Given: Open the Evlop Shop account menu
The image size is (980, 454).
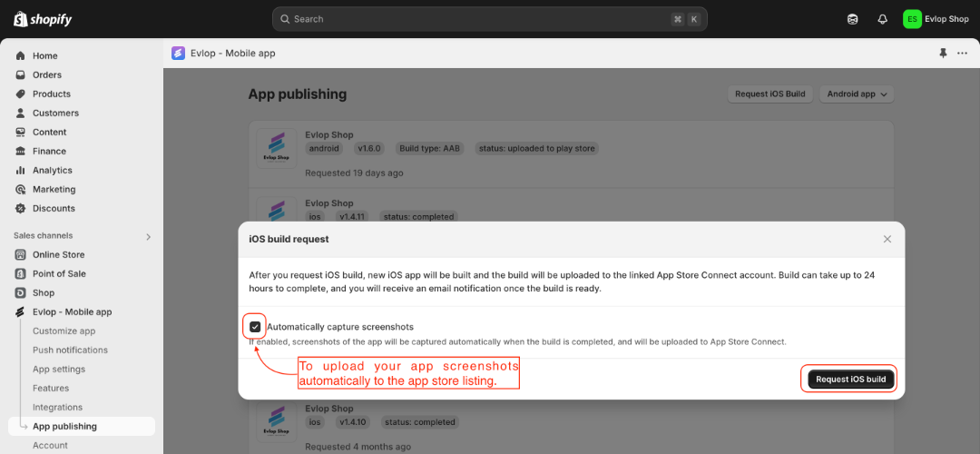Looking at the screenshot, I should 936,19.
